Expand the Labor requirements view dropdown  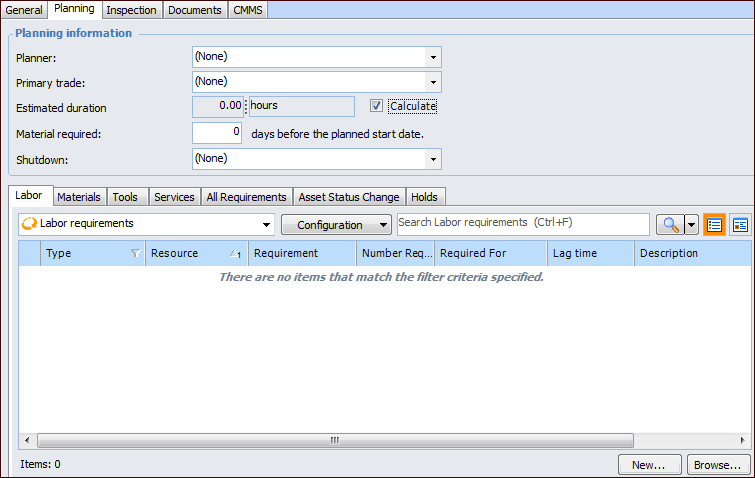[x=266, y=225]
